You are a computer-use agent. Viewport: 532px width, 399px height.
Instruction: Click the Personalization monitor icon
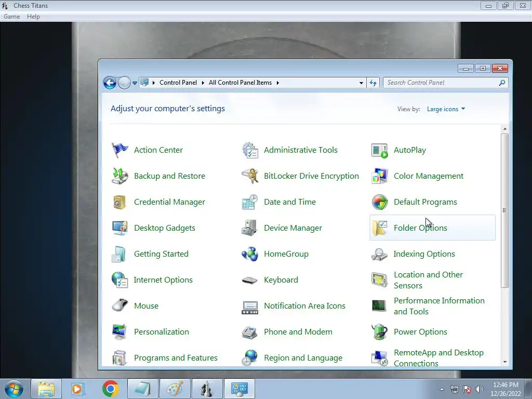(119, 332)
